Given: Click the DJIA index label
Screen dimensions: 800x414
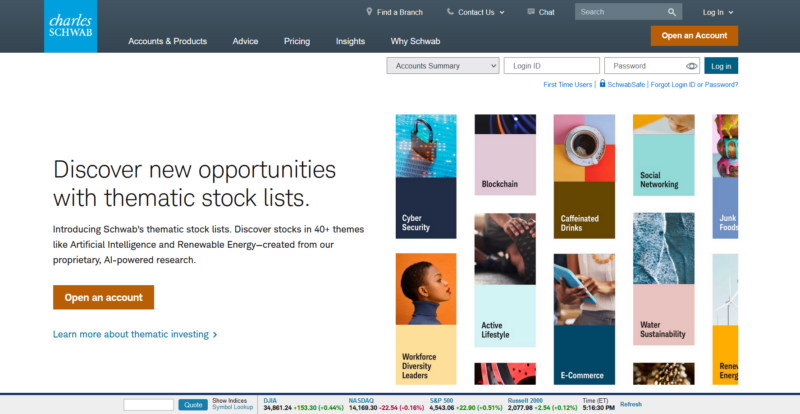Looking at the screenshot, I should point(270,401).
